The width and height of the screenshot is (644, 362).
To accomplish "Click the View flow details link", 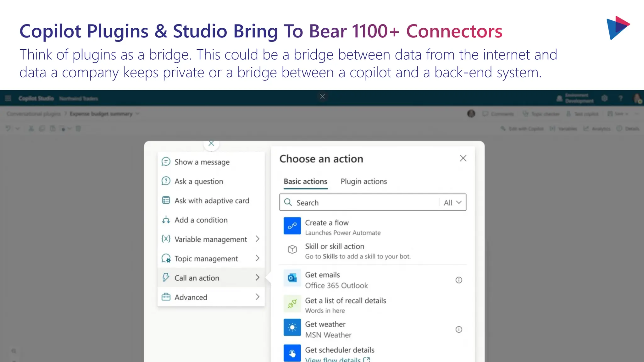I will [337, 359].
